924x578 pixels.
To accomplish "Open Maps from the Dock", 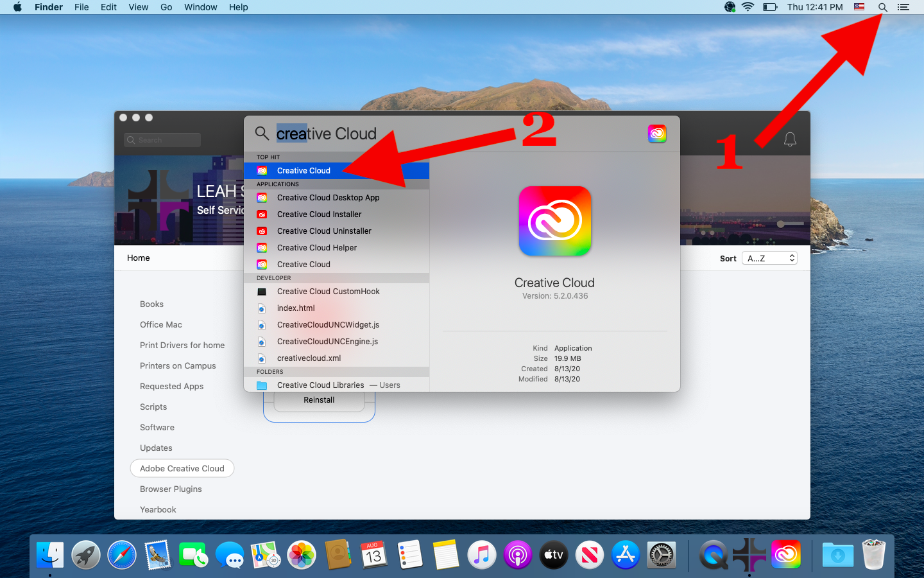I will [266, 555].
